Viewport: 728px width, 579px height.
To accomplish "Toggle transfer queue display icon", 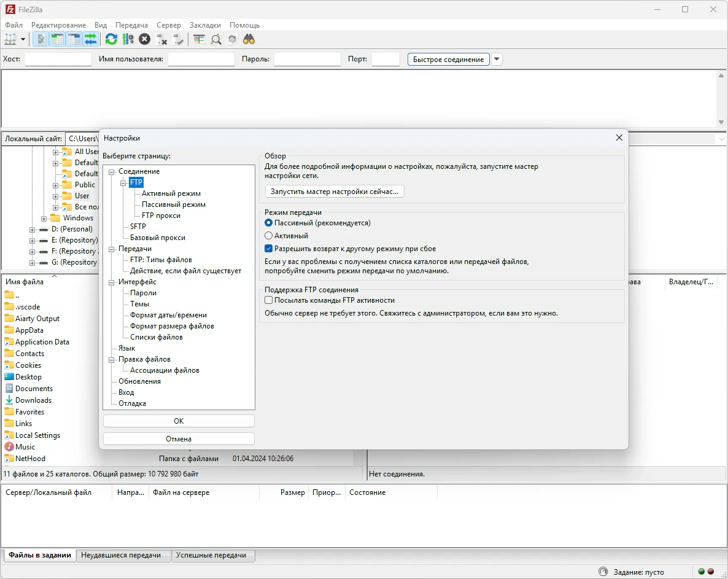I will (x=91, y=39).
